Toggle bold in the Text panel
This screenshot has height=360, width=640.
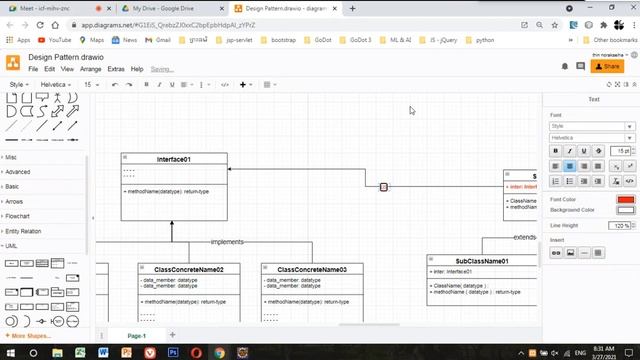click(x=556, y=151)
